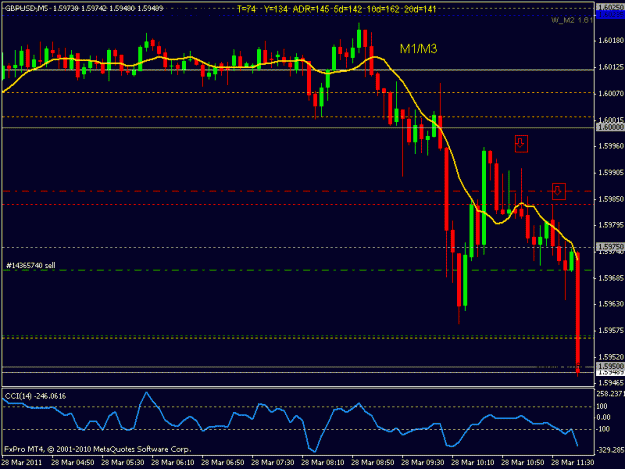
Task: Click the -329.285 CCI scale value
Action: (x=610, y=450)
